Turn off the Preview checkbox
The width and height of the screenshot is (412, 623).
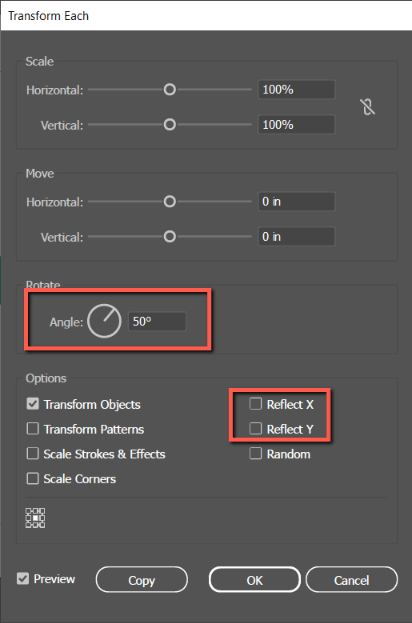tap(23, 578)
